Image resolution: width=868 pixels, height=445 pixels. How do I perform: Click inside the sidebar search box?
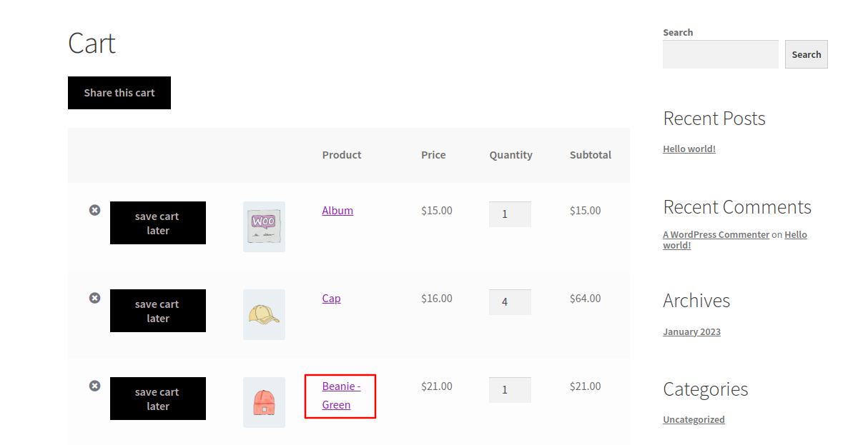click(720, 54)
